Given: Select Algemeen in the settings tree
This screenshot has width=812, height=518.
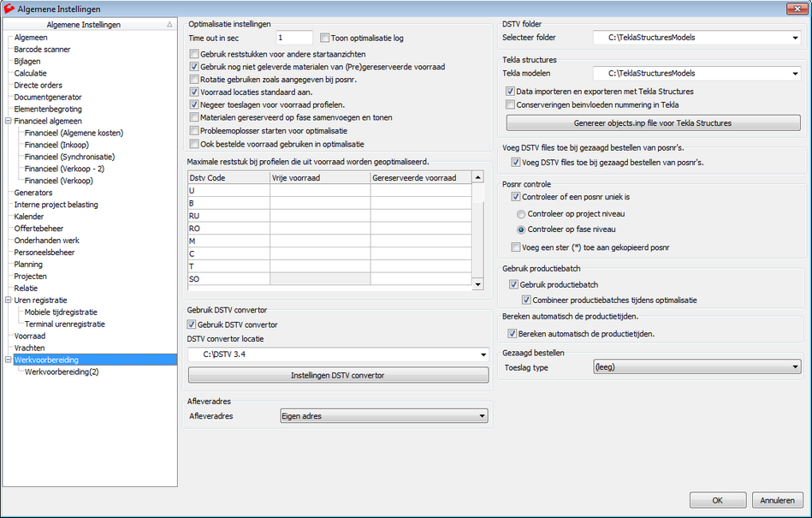Looking at the screenshot, I should (x=31, y=38).
